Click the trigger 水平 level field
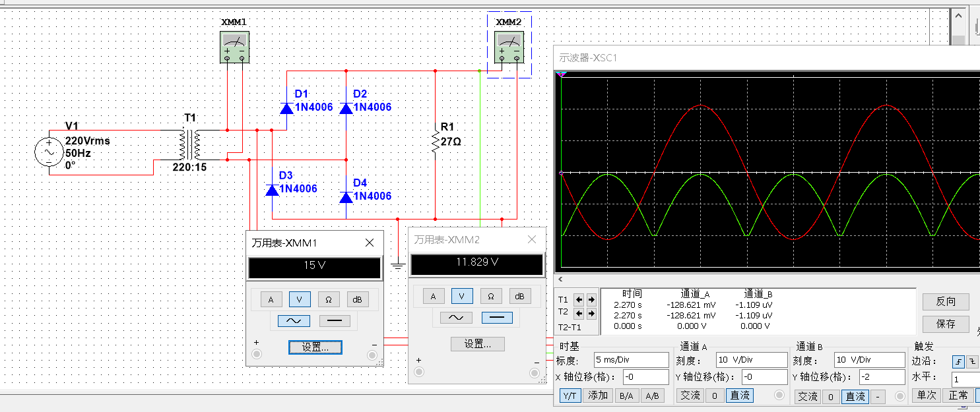 [x=965, y=380]
